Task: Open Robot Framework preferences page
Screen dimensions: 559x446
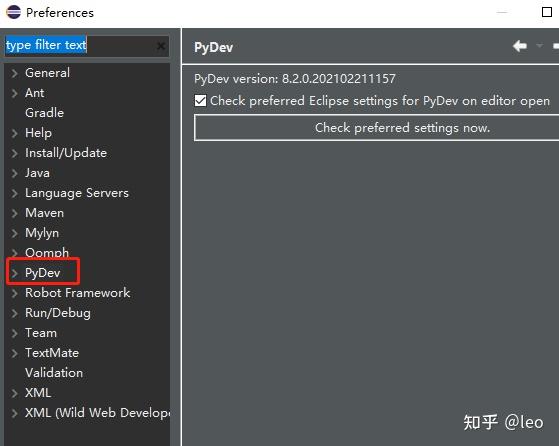Action: tap(77, 293)
